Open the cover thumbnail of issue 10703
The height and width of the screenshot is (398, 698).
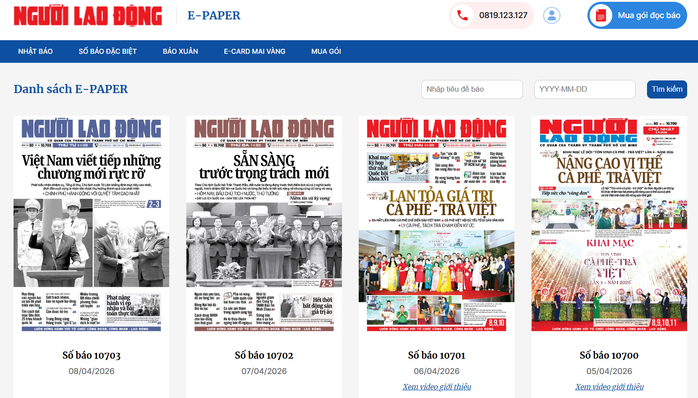pos(91,224)
